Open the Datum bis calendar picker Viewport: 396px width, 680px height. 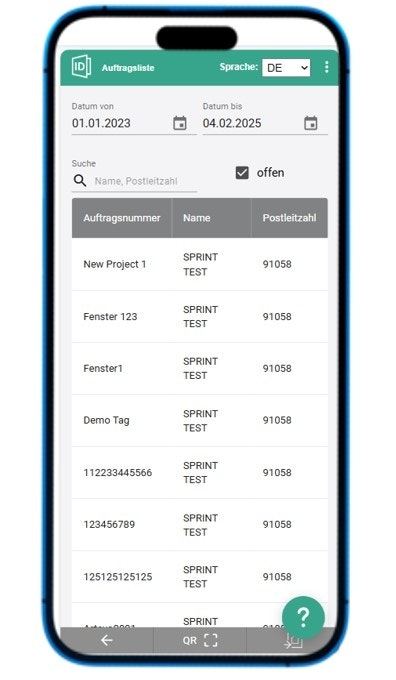[311, 123]
